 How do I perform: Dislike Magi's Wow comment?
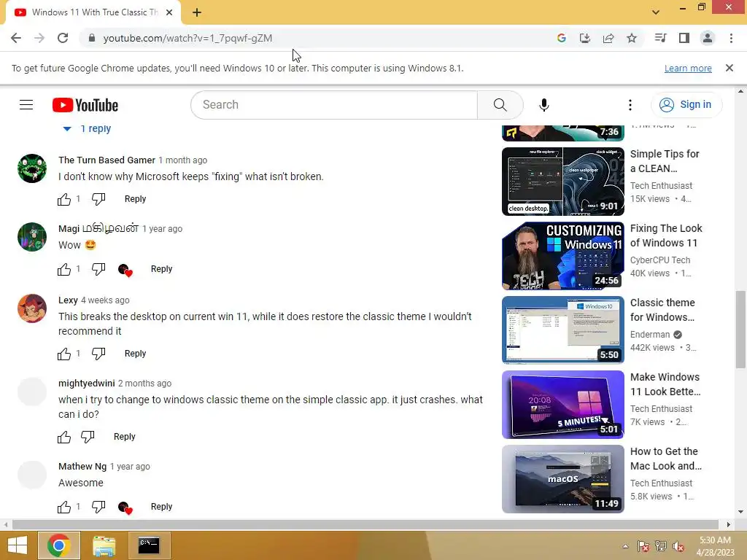[x=98, y=269]
